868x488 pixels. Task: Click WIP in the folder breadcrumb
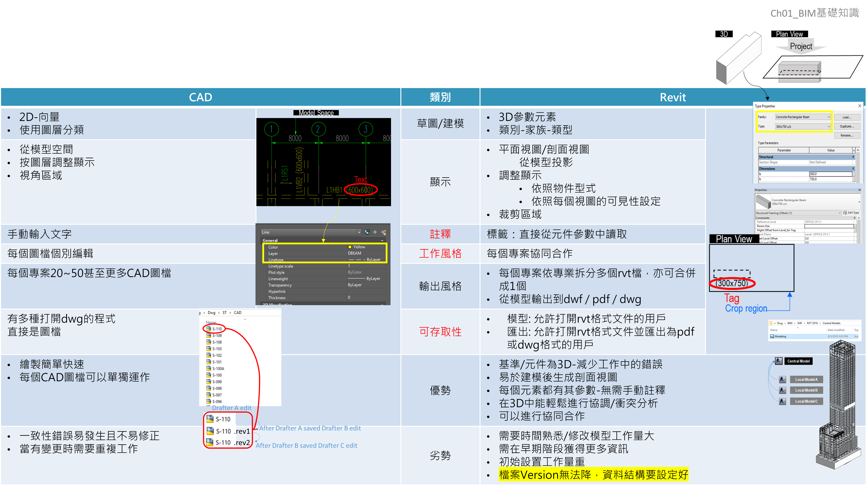[x=800, y=323]
